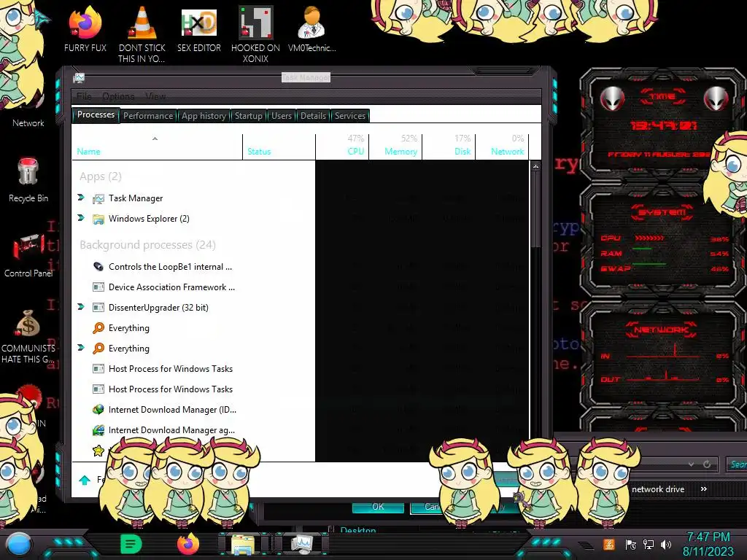Click the Device Association Framework process icon
Viewport: 747px width, 560px height.
pos(98,287)
